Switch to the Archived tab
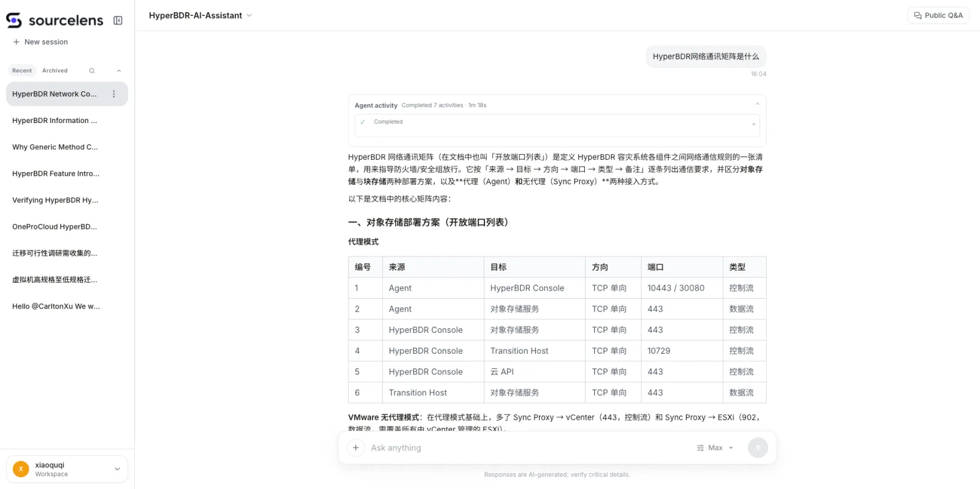Screen dimensions: 980x489 (x=55, y=70)
